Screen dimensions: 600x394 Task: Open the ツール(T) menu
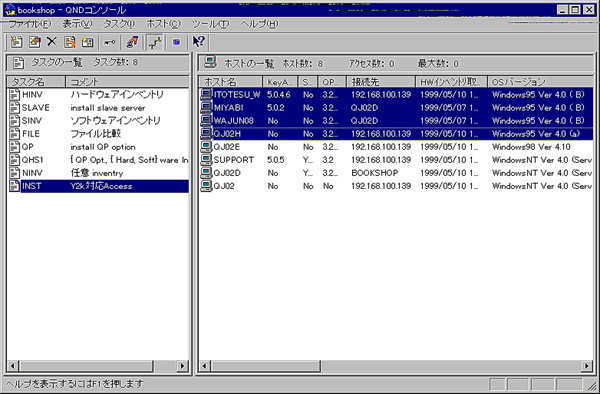(210, 24)
